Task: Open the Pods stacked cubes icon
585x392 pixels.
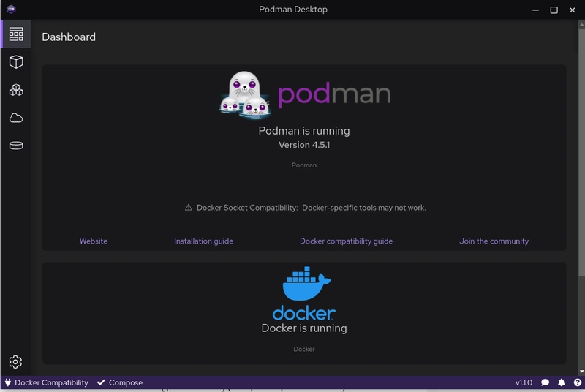Action: tap(16, 90)
